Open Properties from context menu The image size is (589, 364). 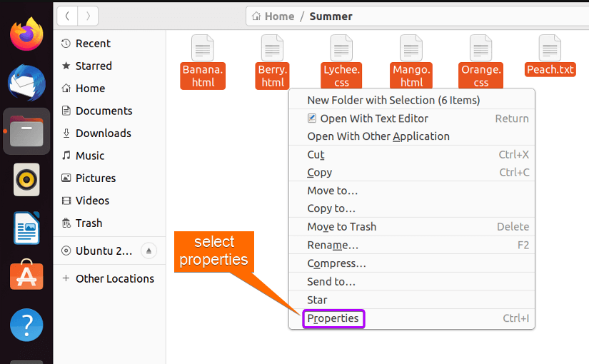[412, 318]
